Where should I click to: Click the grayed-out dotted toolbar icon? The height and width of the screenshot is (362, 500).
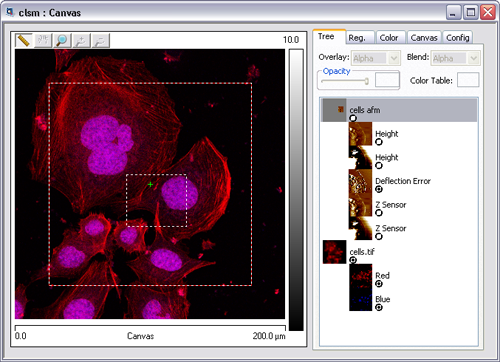pyautogui.click(x=43, y=41)
